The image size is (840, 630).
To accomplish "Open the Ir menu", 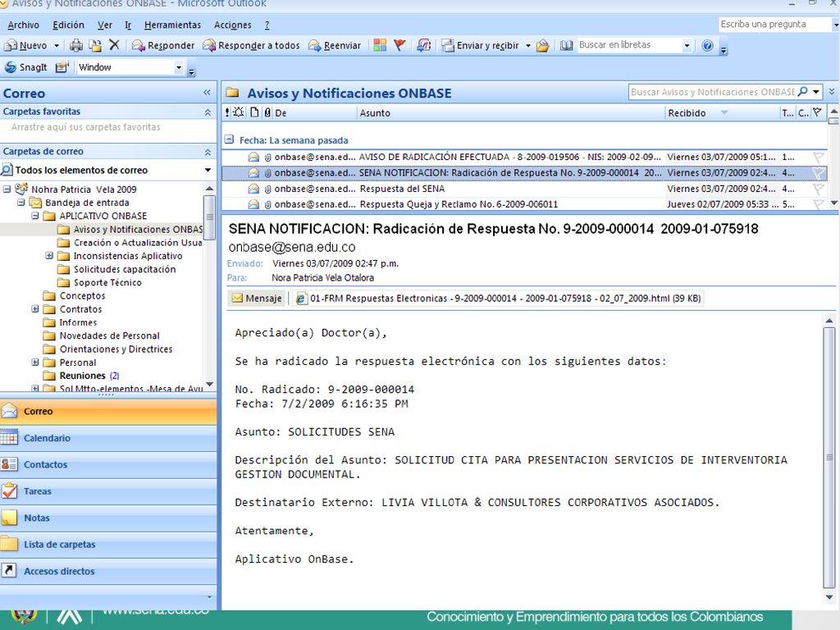I will tap(128, 25).
